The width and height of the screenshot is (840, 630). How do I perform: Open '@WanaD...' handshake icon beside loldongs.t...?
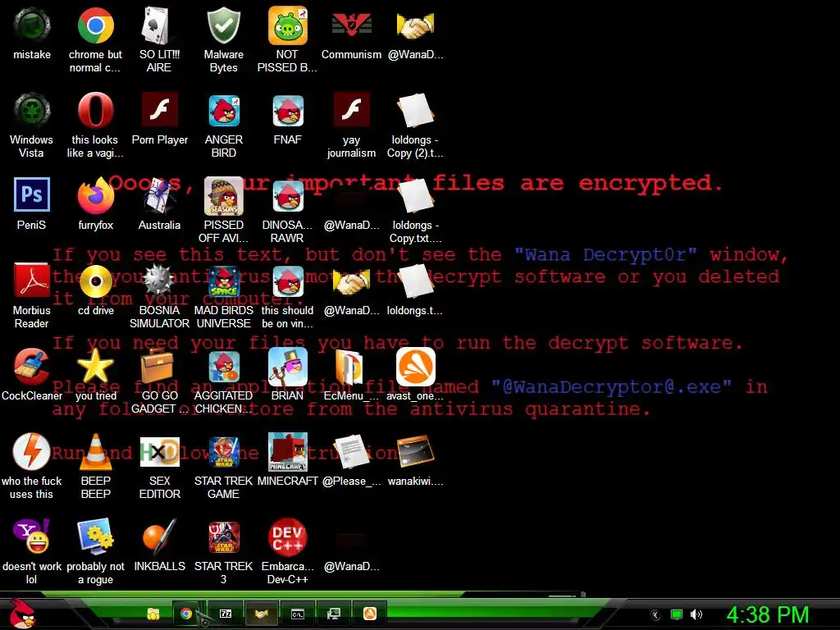(x=351, y=281)
